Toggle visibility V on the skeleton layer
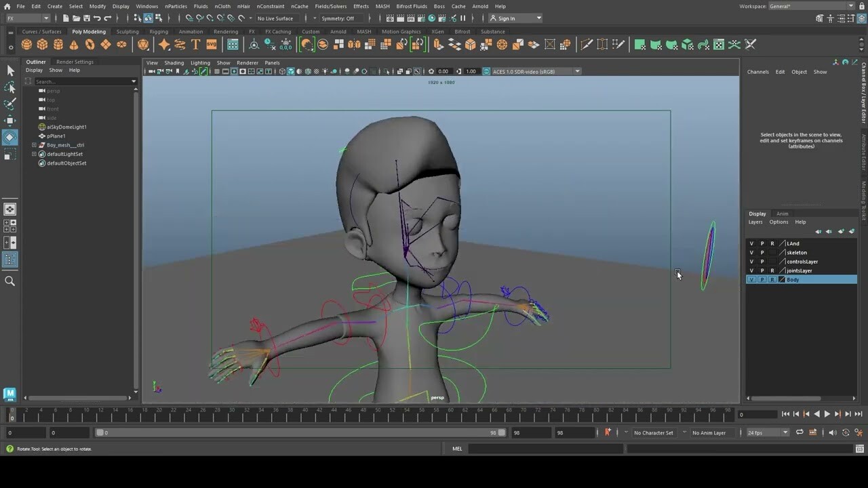This screenshot has width=868, height=488. [751, 252]
